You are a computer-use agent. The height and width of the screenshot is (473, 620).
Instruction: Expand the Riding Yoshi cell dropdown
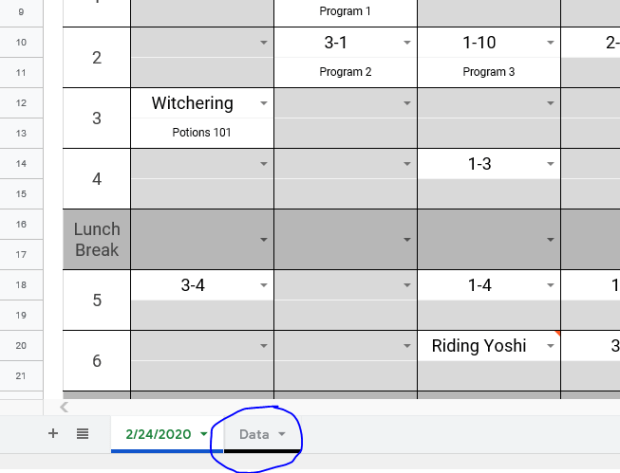point(550,346)
